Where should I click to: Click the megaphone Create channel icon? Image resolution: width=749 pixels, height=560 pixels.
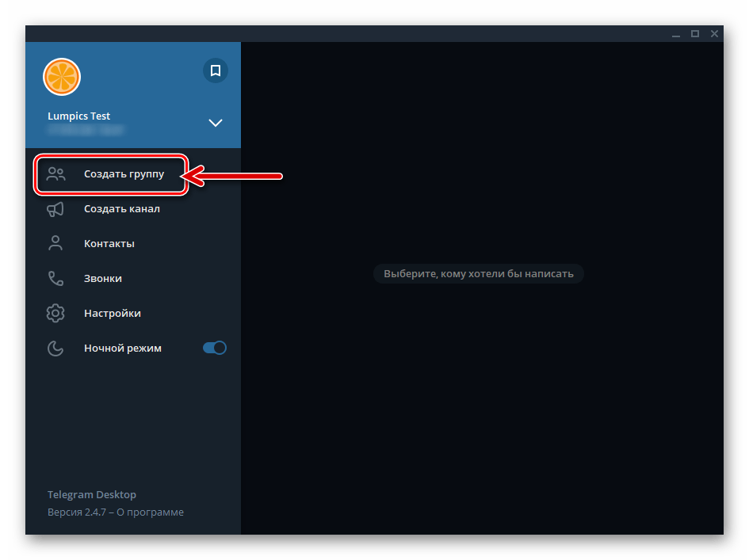[x=55, y=209]
